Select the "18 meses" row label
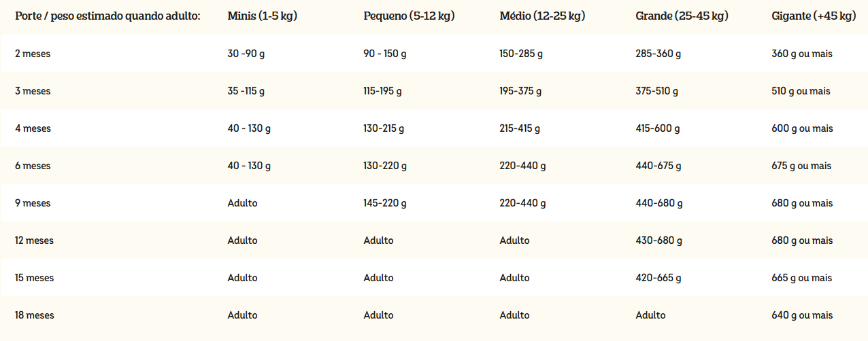Image resolution: width=868 pixels, height=341 pixels. 34,315
